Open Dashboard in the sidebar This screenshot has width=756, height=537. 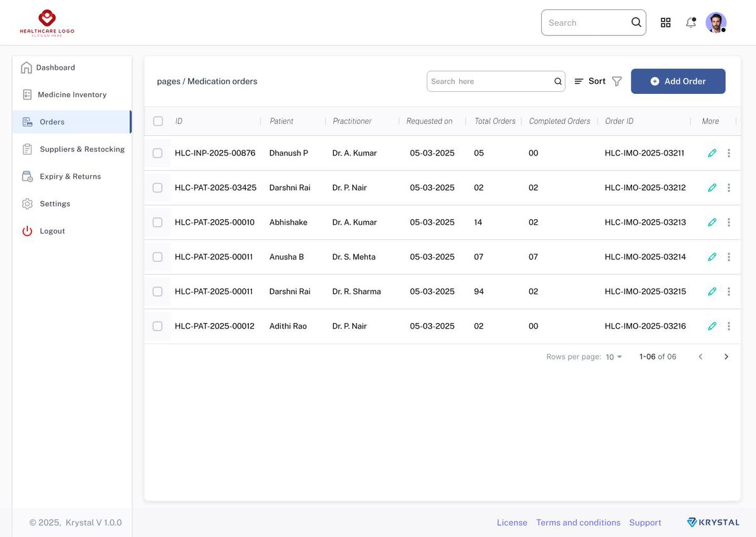(x=72, y=67)
